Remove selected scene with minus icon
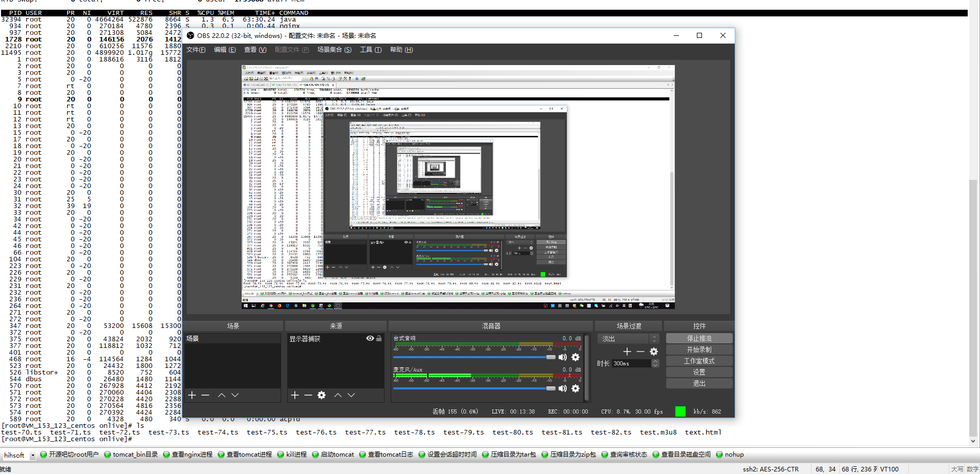The height and width of the screenshot is (474, 980). tap(205, 395)
